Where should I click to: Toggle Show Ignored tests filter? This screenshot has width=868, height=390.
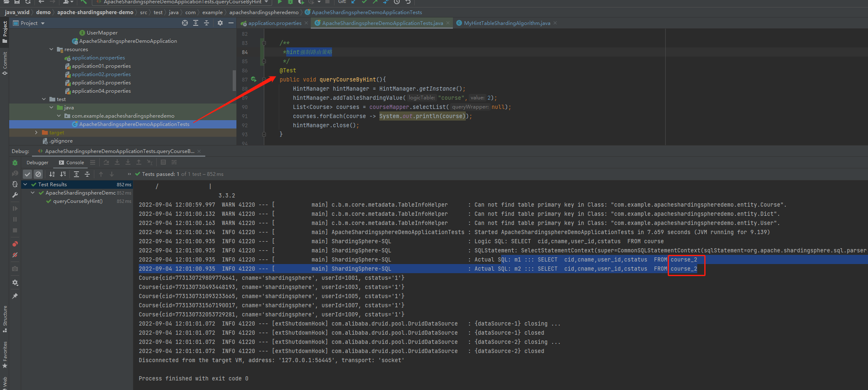tap(38, 174)
